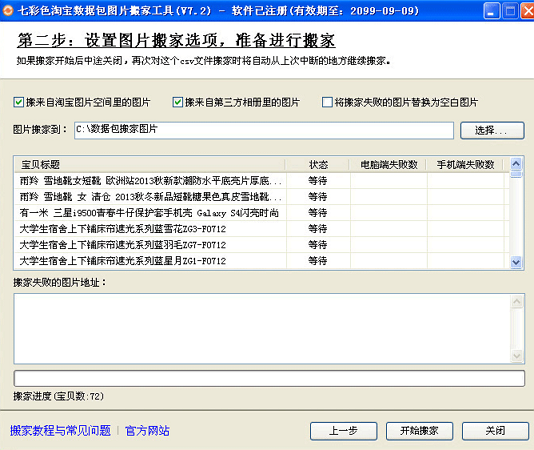Screen dimensions: 534x450
Task: Go back with the 上一步 button
Action: 343,431
